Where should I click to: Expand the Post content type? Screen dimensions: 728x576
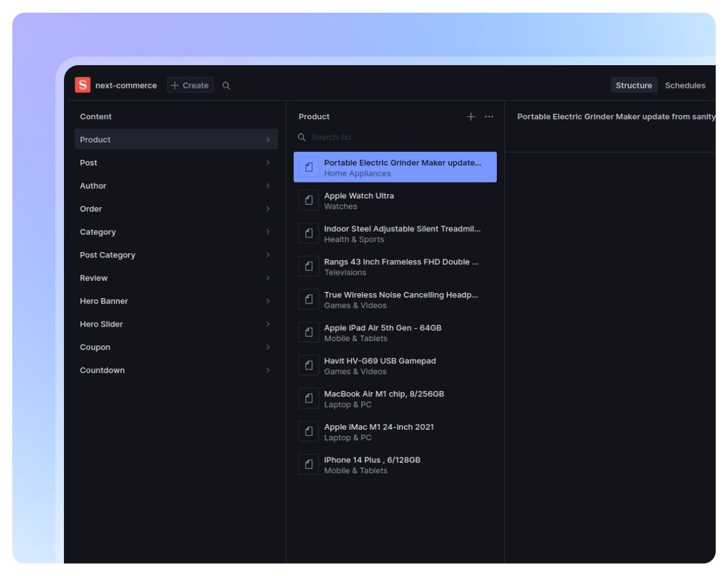click(x=176, y=162)
